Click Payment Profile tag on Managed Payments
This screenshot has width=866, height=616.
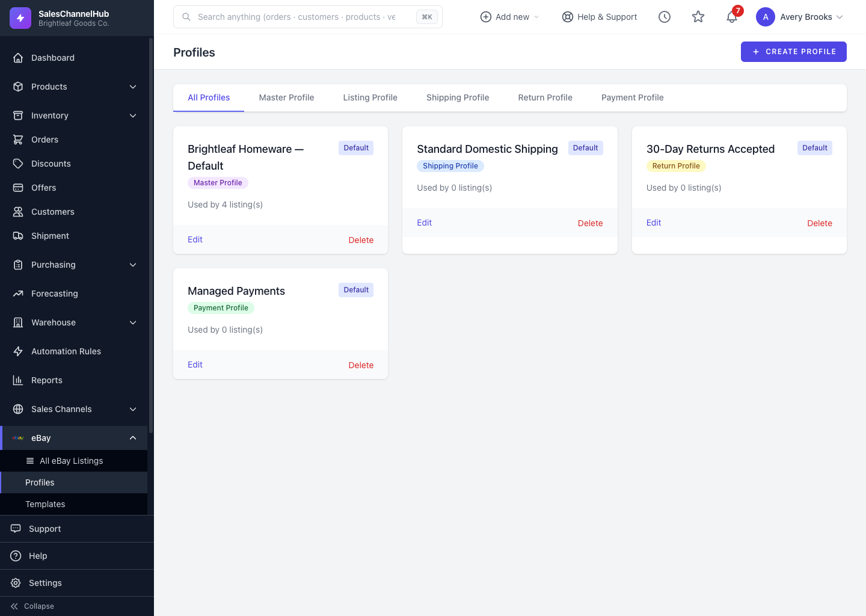coord(221,308)
